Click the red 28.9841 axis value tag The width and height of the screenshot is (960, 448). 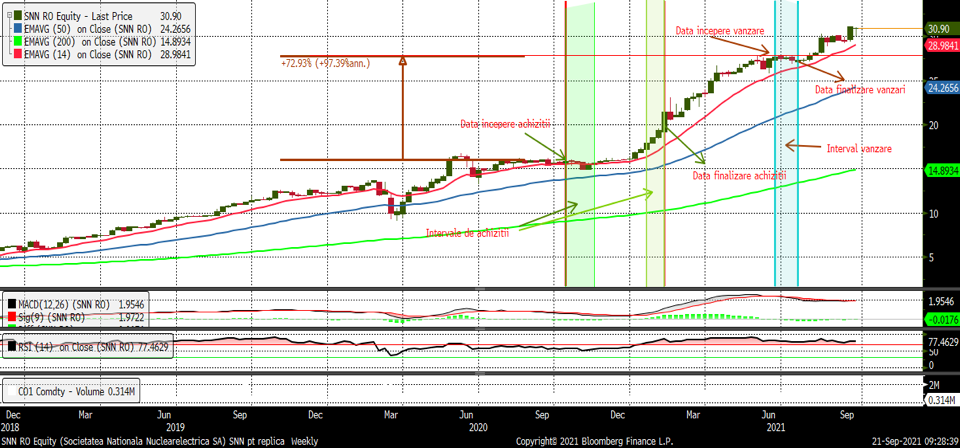(941, 46)
